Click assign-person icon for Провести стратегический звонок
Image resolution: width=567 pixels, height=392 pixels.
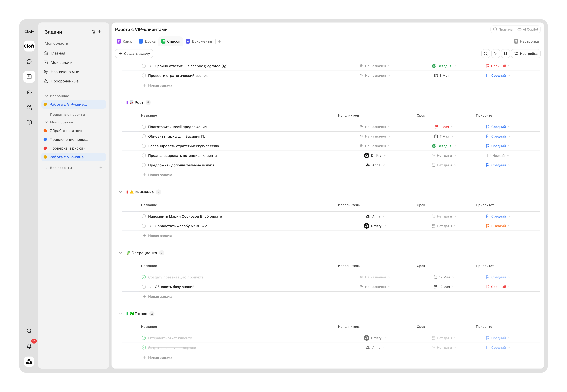coord(361,75)
